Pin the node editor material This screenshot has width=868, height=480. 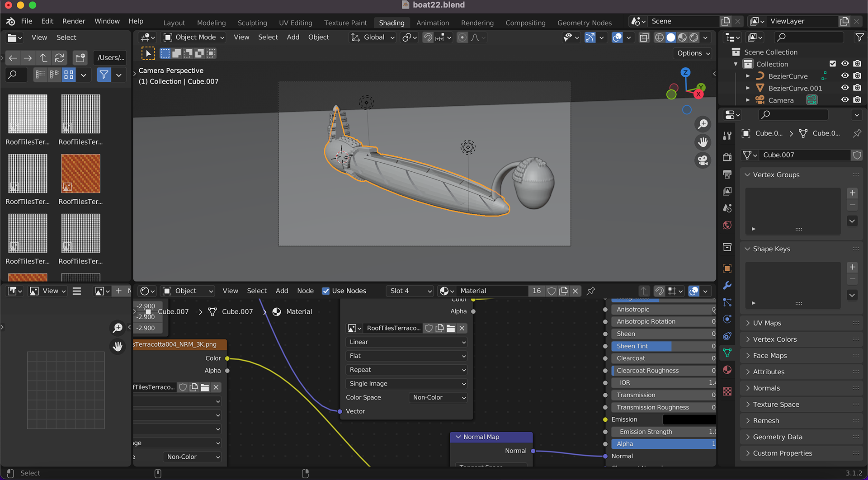tap(591, 291)
